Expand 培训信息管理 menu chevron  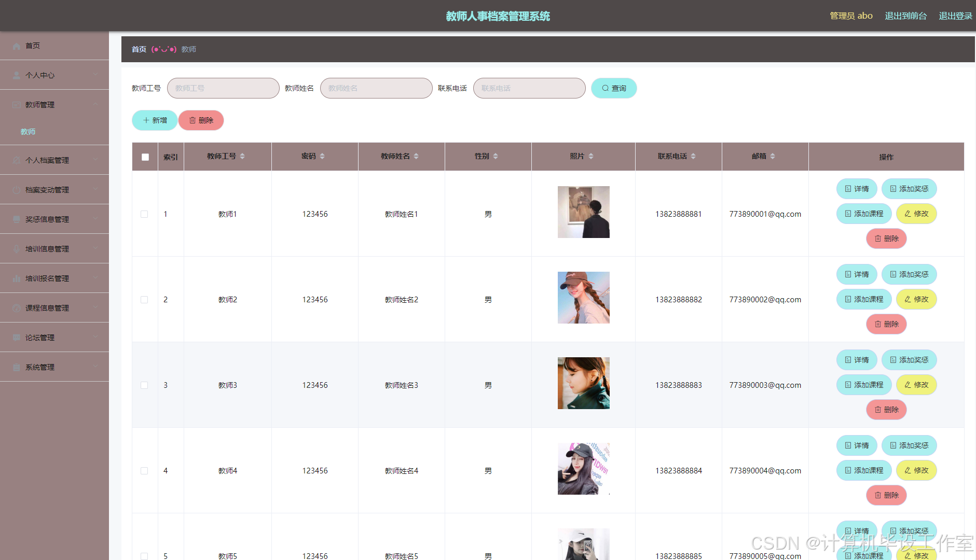[95, 248]
